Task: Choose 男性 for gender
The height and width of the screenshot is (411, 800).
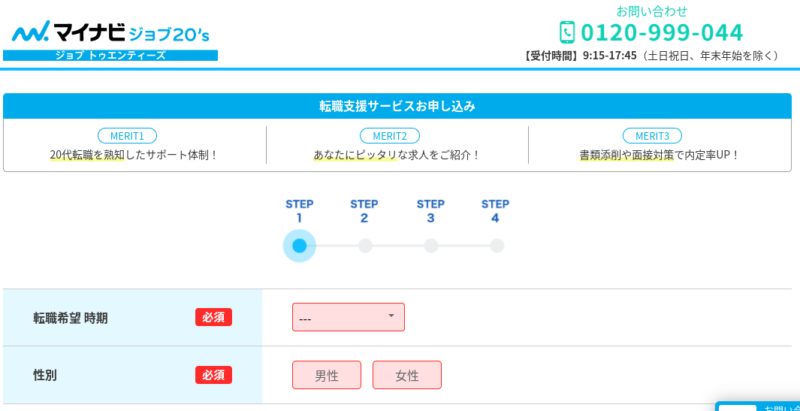Action: tap(327, 375)
